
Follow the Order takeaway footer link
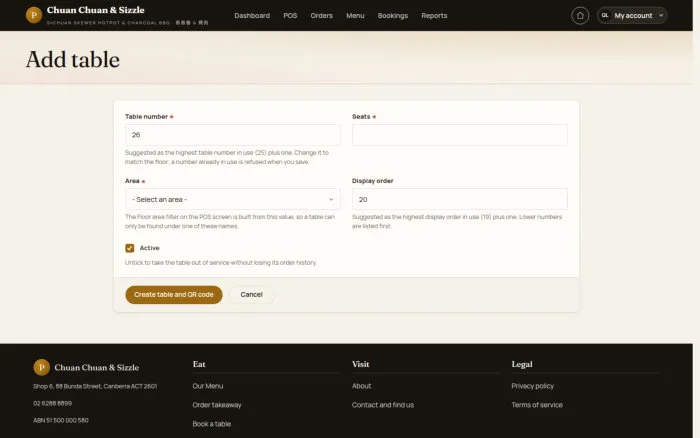[217, 405]
